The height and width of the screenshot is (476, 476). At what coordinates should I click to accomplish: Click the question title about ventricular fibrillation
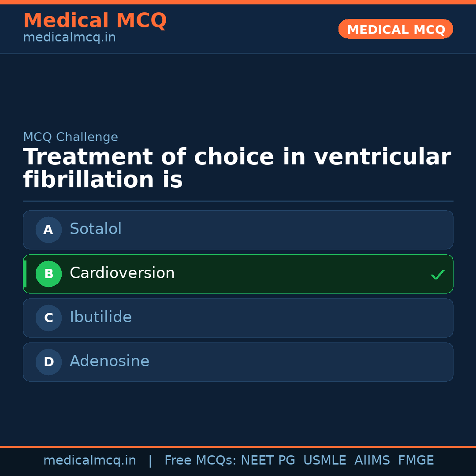point(237,168)
